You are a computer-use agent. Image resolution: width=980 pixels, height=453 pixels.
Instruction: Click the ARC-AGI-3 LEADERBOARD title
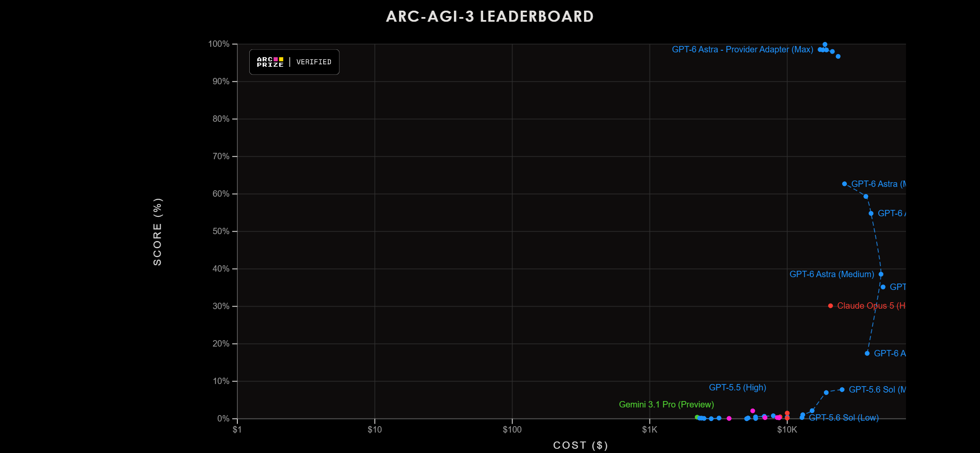(x=490, y=17)
